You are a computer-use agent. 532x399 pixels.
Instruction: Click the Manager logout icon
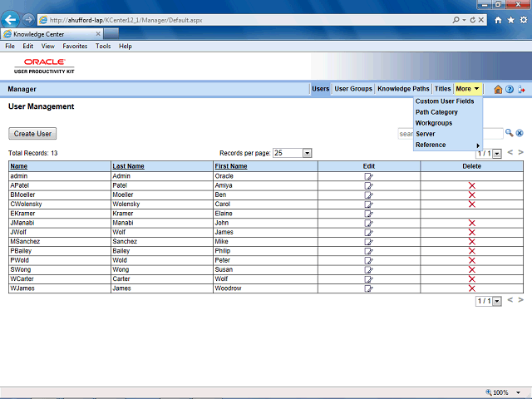pos(521,89)
